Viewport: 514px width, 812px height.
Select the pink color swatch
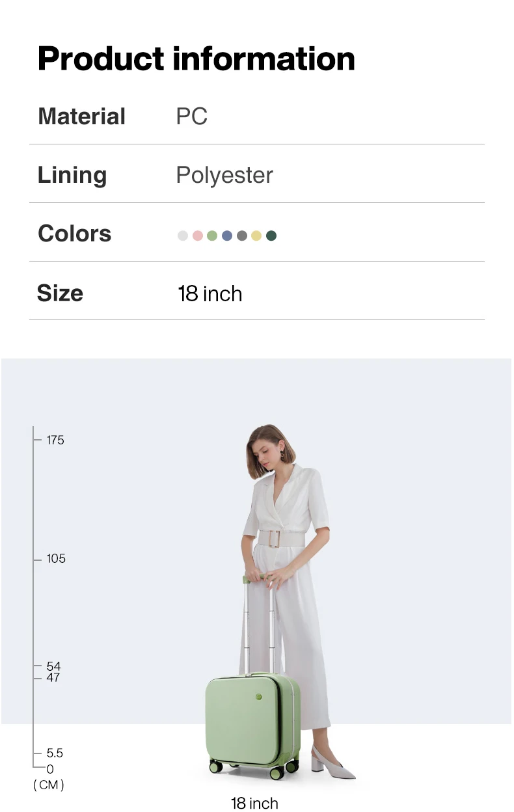[x=198, y=236]
